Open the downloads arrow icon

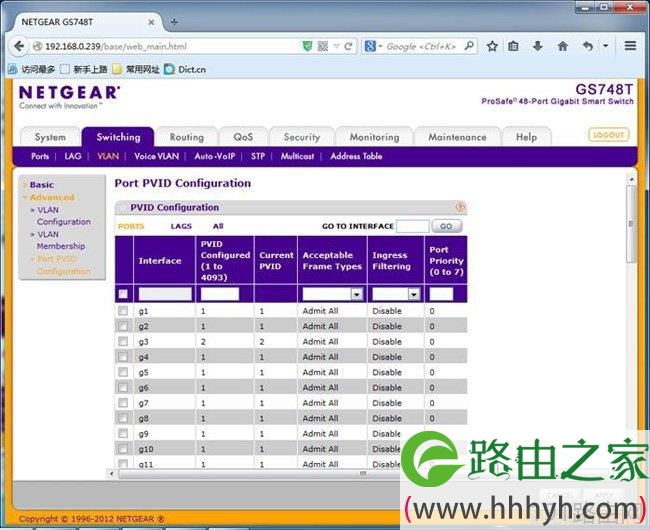click(x=538, y=46)
